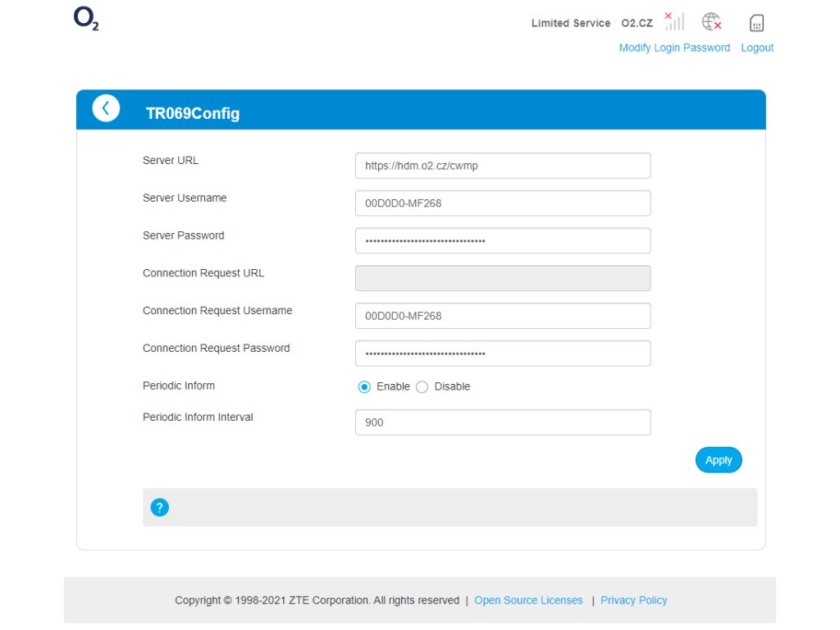Image resolution: width=840 pixels, height=630 pixels.
Task: Click into the Server Username field
Action: [x=503, y=203]
